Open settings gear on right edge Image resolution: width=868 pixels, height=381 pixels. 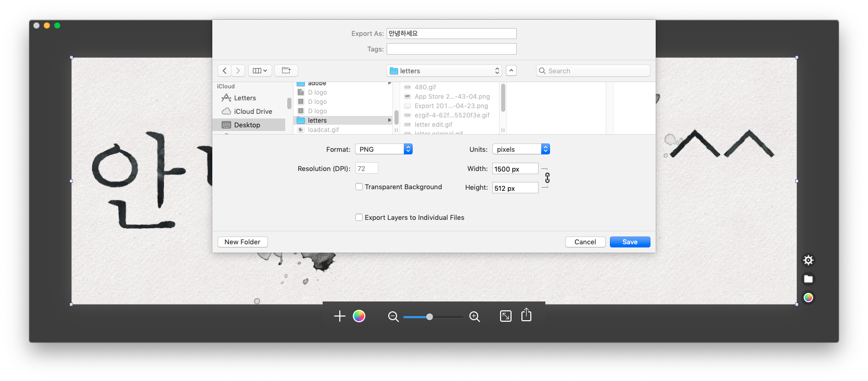tap(808, 260)
